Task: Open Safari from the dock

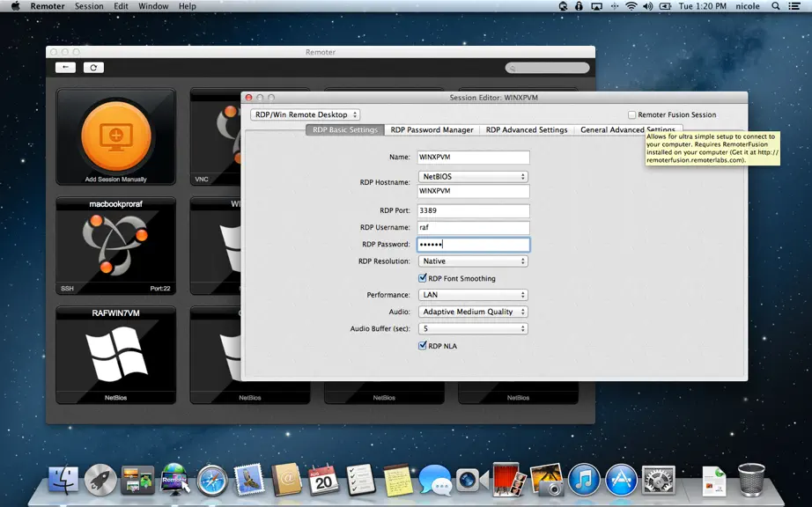Action: click(x=211, y=480)
